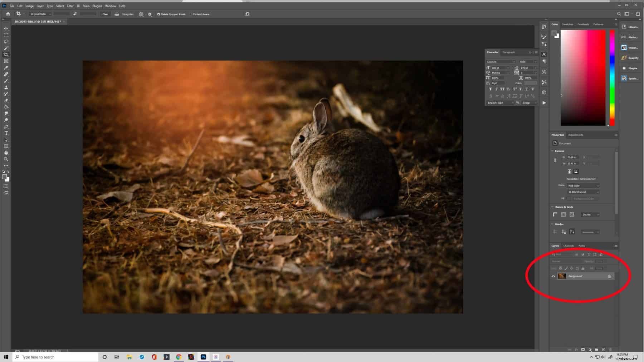
Task: Hide the Background layer visibility
Action: 553,276
